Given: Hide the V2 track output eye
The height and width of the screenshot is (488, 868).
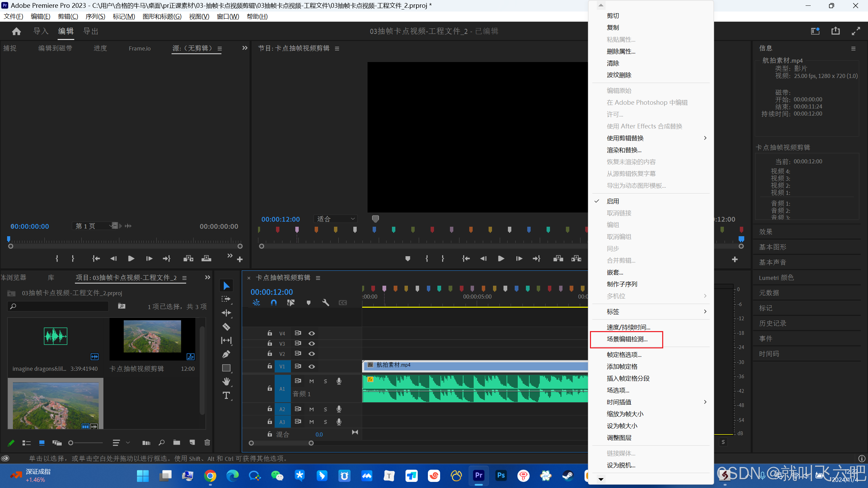Looking at the screenshot, I should tap(312, 354).
